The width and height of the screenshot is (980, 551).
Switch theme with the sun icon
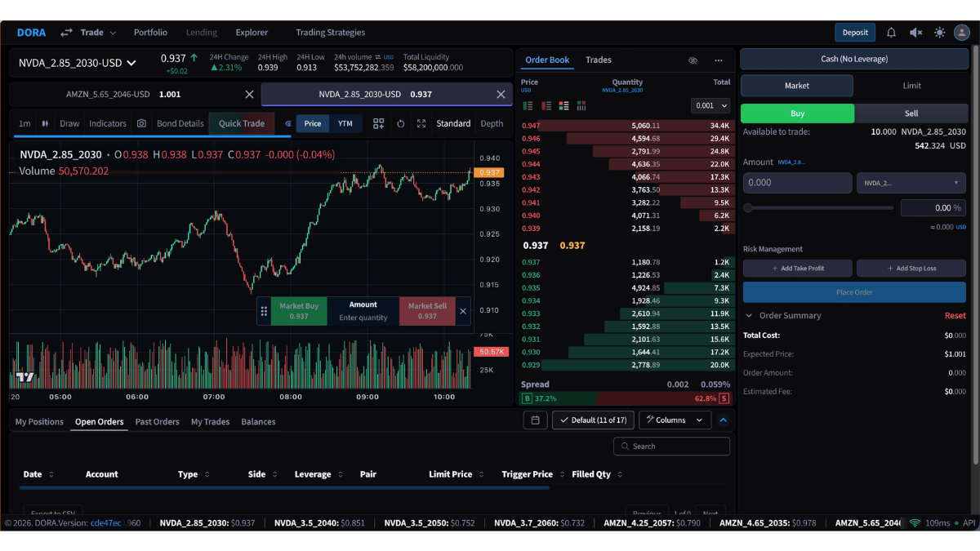pyautogui.click(x=939, y=33)
